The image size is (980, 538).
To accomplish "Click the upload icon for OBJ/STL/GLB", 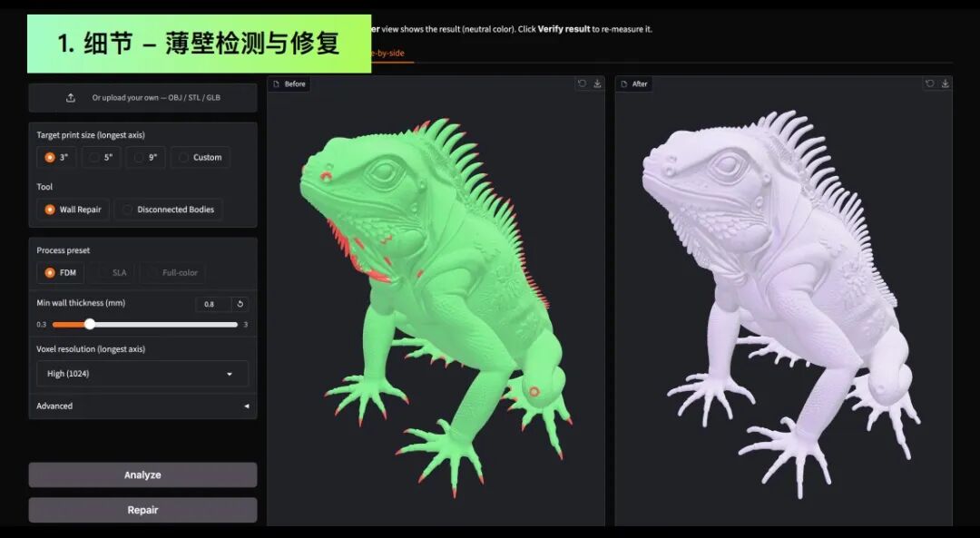I will 71,97.
